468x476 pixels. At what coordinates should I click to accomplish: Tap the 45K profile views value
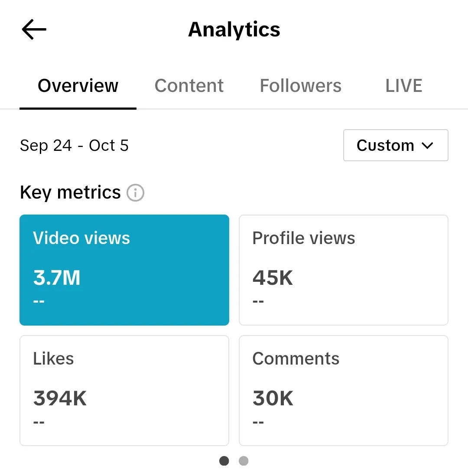[x=273, y=278]
